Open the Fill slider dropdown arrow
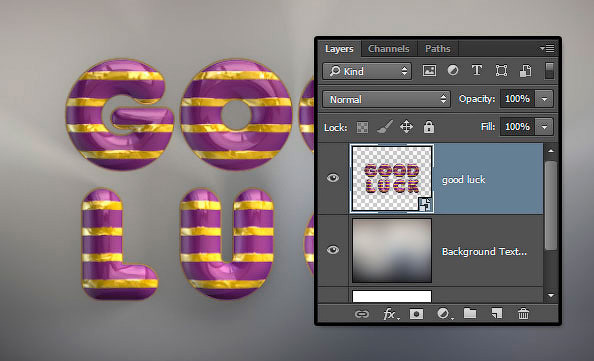594x361 pixels. point(544,127)
